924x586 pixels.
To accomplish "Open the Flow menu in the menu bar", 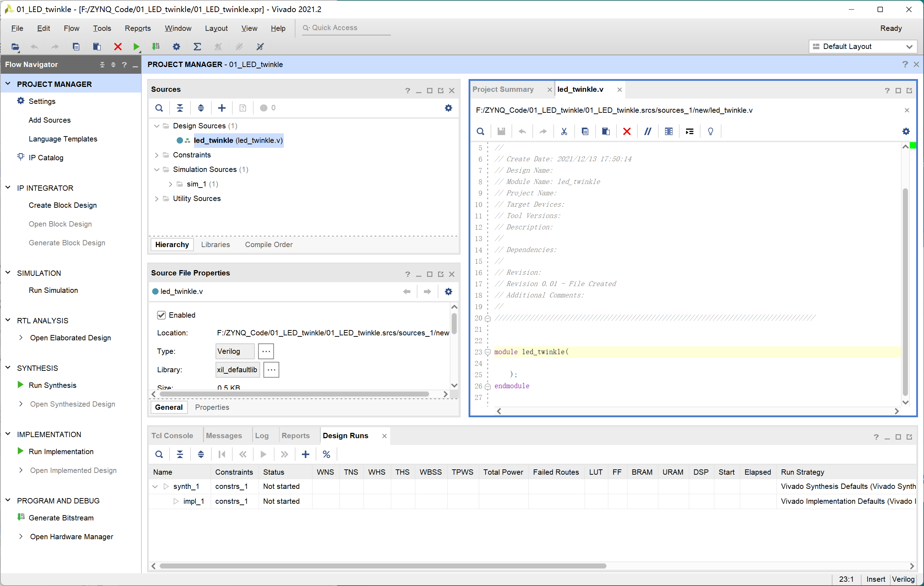I will 72,28.
